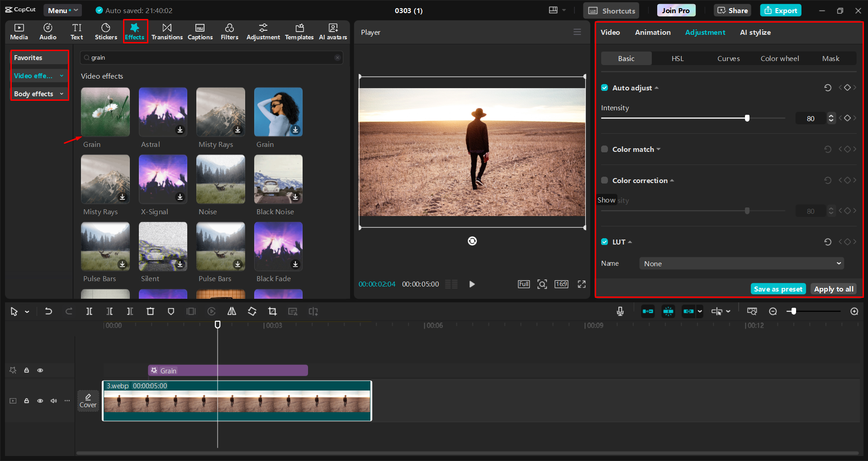Collapse the Auto adjust section
This screenshot has width=868, height=461.
click(656, 87)
